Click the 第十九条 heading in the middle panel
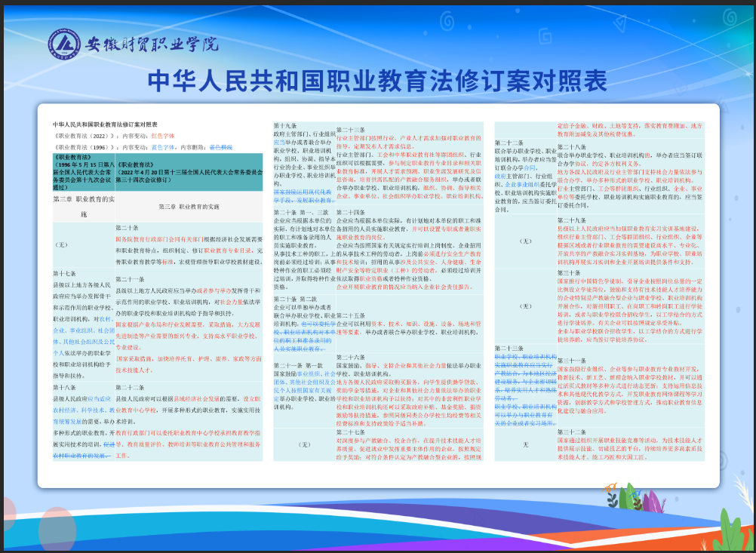The image size is (756, 553). [x=285, y=124]
